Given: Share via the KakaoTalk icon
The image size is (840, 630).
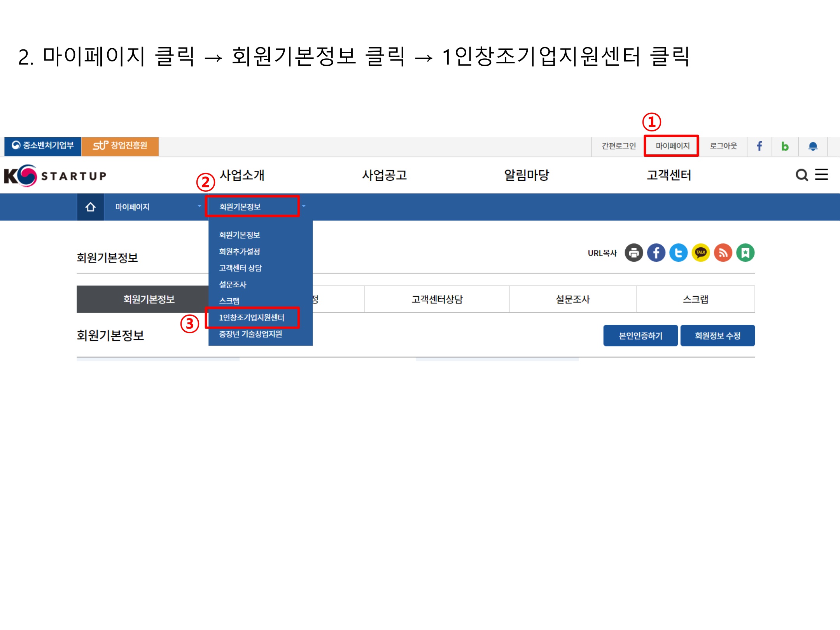Looking at the screenshot, I should (701, 253).
